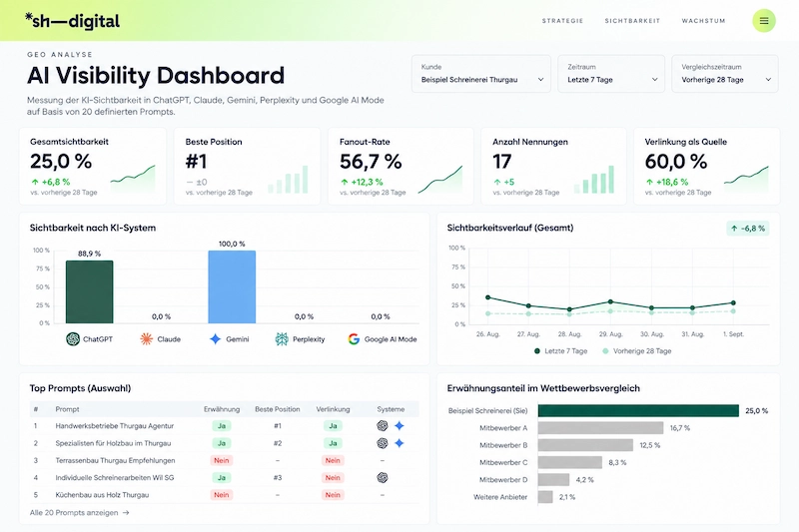The image size is (799, 532).
Task: Click ChatGPT icon in Schreinerarbeiten Wil SG row
Action: pos(383,477)
